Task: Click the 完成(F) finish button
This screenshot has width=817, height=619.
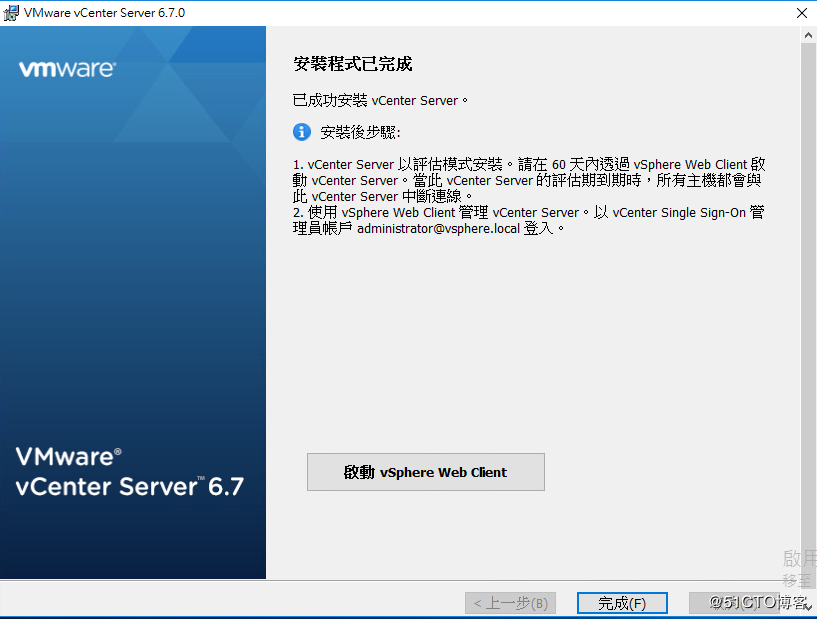Action: [622, 603]
